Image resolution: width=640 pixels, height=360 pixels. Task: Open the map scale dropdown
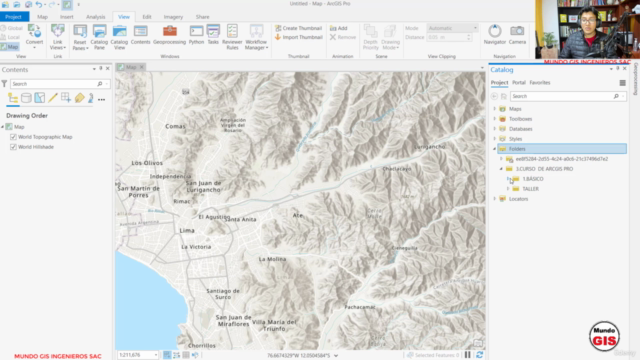156,355
